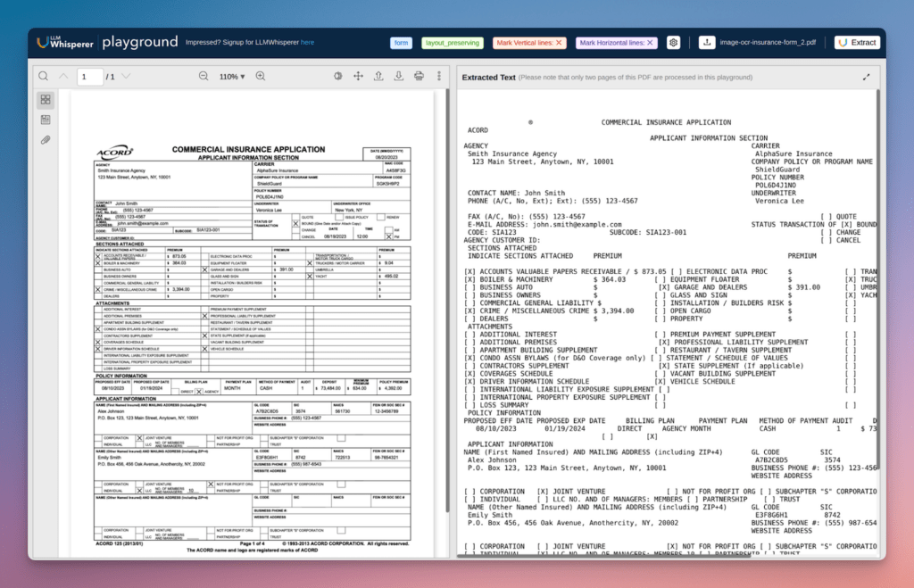Open the thumbnails panel in sidebar
Screen dimensions: 914x588
pos(45,100)
